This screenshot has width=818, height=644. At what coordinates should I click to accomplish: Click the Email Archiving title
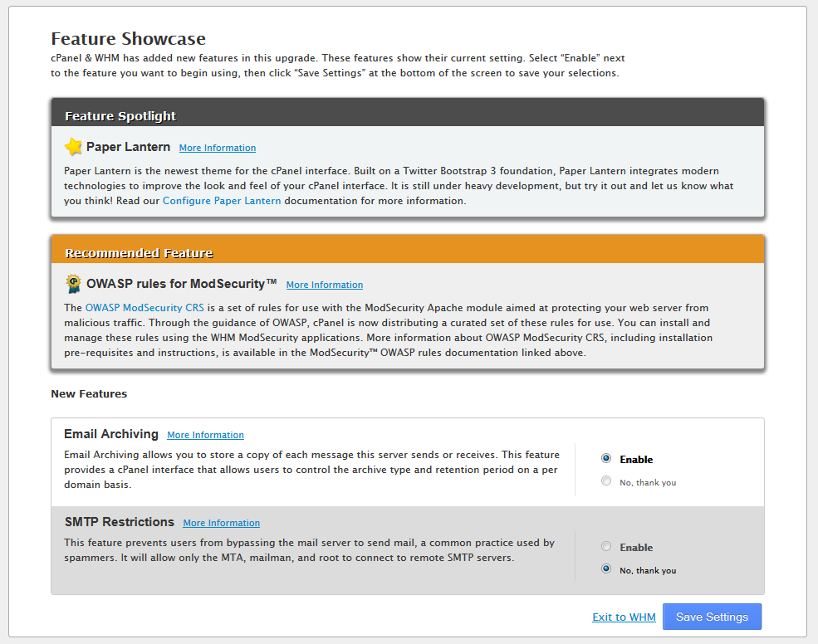[111, 434]
